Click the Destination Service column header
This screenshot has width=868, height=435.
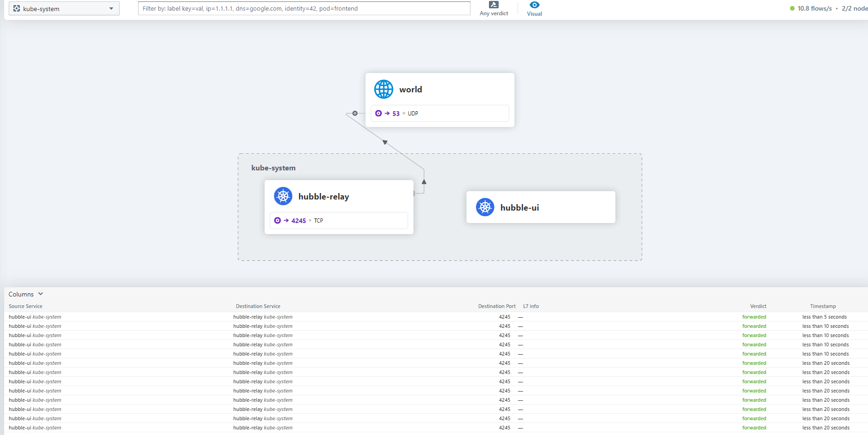[x=258, y=306]
